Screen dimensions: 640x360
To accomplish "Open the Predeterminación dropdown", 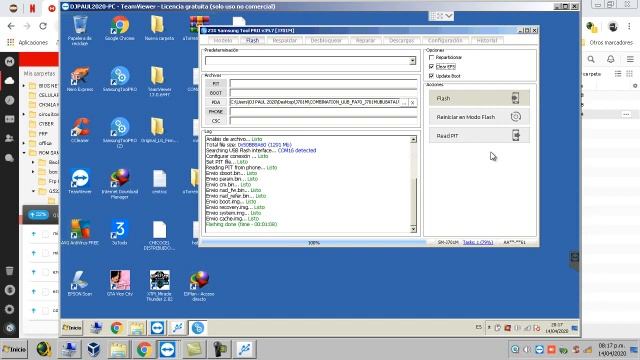I will tap(413, 61).
